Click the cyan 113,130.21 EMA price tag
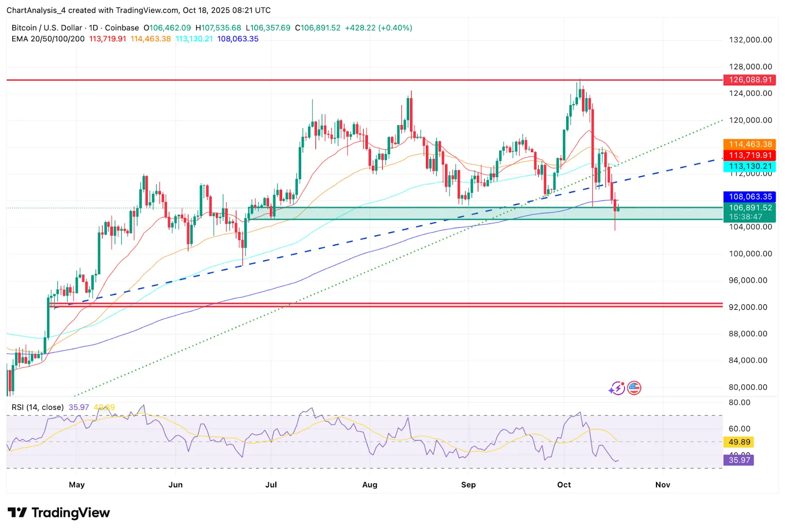785x532 pixels. [x=750, y=166]
